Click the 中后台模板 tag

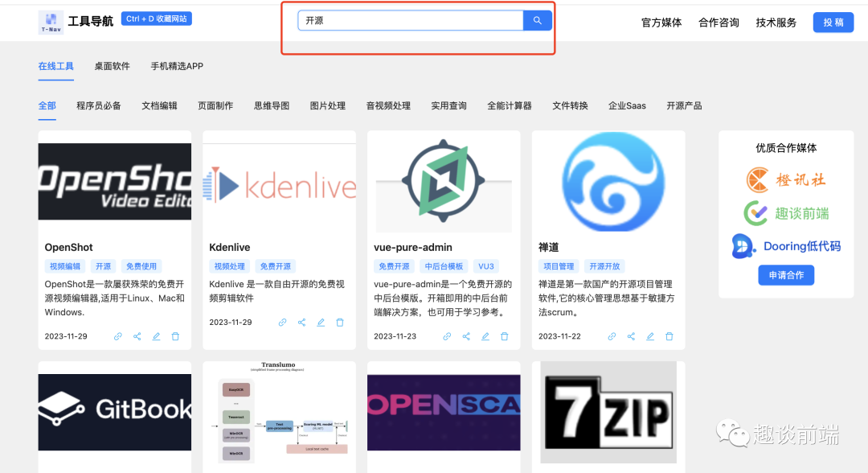point(444,266)
